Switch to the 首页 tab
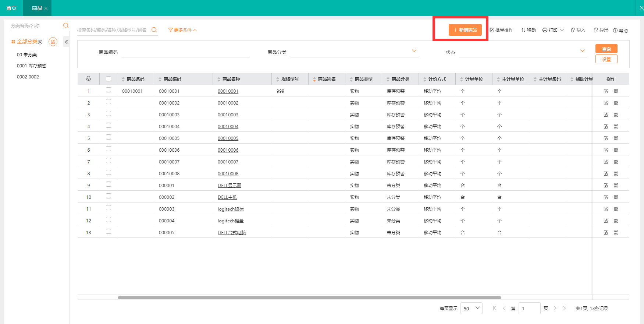This screenshot has width=644, height=324. tap(11, 8)
